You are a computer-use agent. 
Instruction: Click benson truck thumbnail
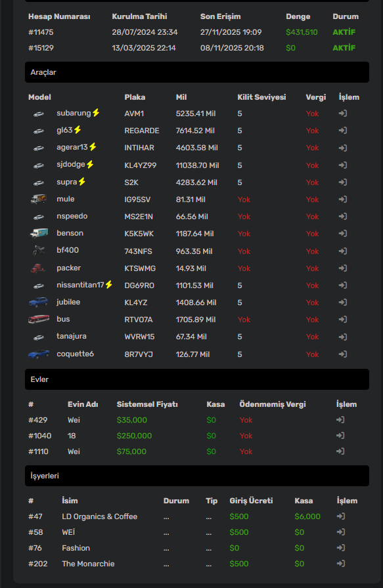click(39, 233)
